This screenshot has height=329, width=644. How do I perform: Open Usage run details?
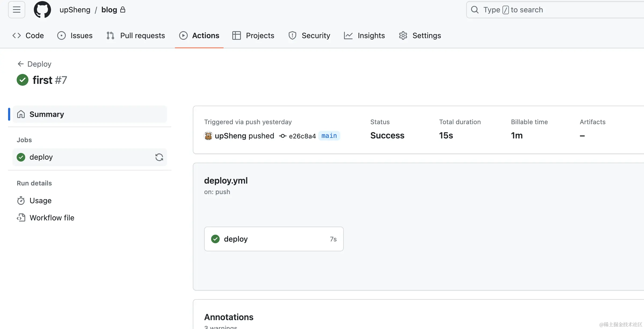point(40,201)
